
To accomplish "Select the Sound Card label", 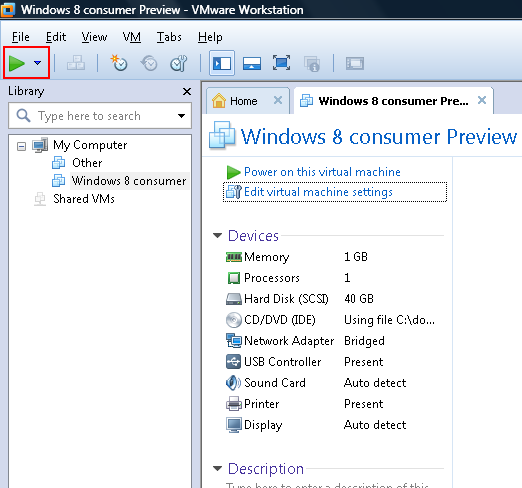I will 275,383.
